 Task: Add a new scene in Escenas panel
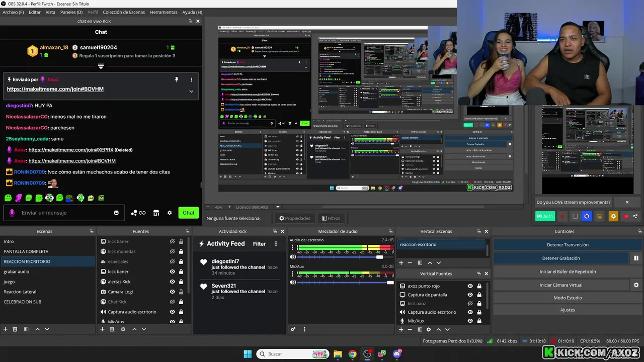(6, 329)
